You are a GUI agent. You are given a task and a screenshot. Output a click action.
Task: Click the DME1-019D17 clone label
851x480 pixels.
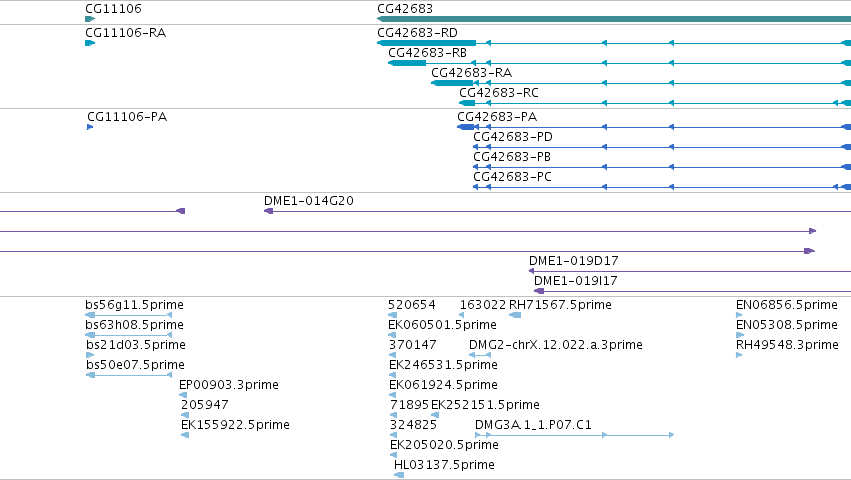574,261
